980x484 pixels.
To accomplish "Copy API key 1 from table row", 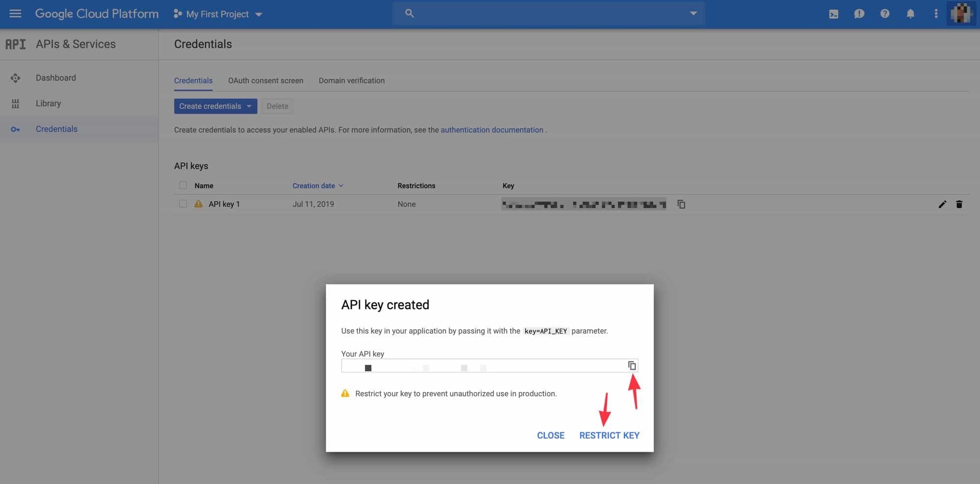I will coord(681,204).
